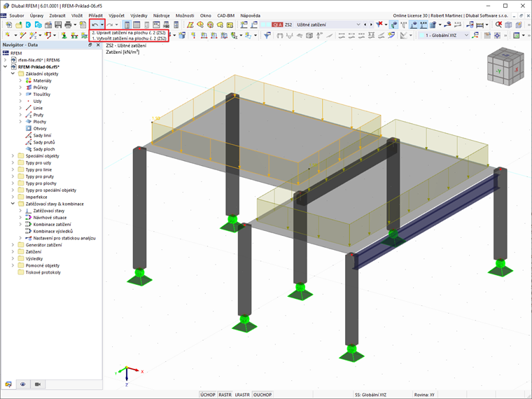Toggle the Navigator panel display button
This screenshot has height=399, width=532.
pyautogui.click(x=127, y=24)
